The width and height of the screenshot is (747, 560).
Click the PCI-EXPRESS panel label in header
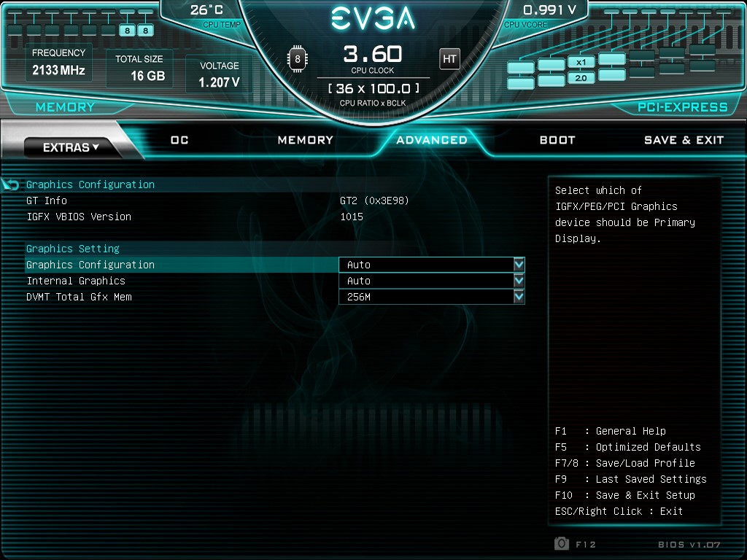(683, 107)
